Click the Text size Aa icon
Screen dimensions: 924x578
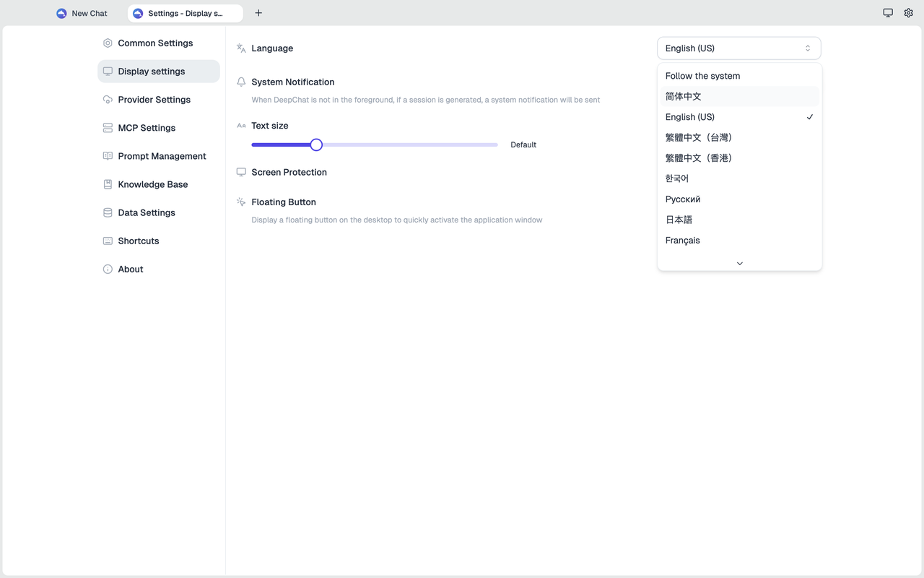point(241,125)
